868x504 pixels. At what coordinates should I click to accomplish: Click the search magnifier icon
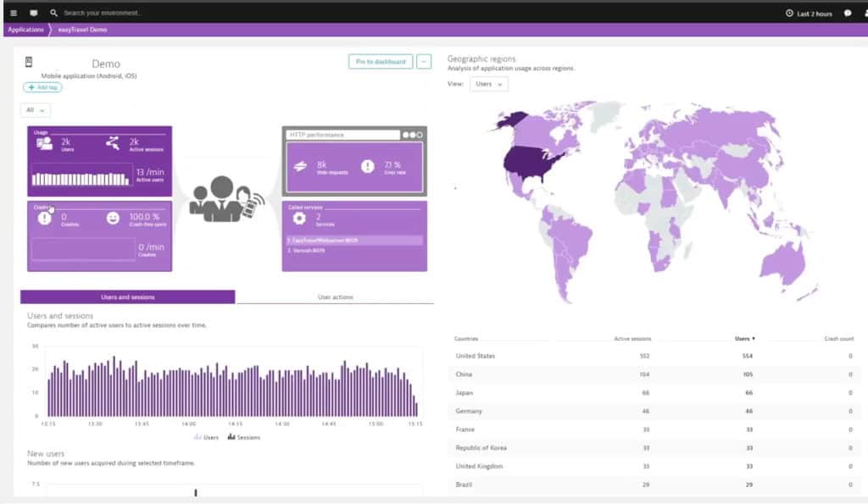[53, 13]
